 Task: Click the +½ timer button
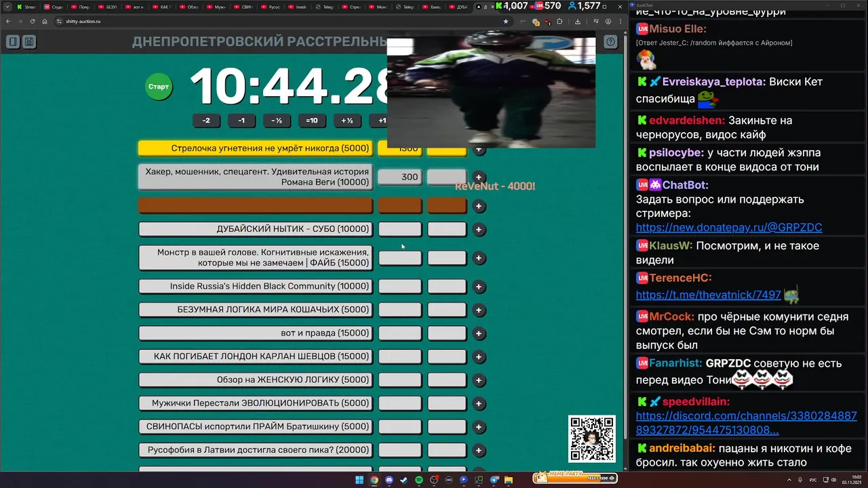tap(347, 121)
